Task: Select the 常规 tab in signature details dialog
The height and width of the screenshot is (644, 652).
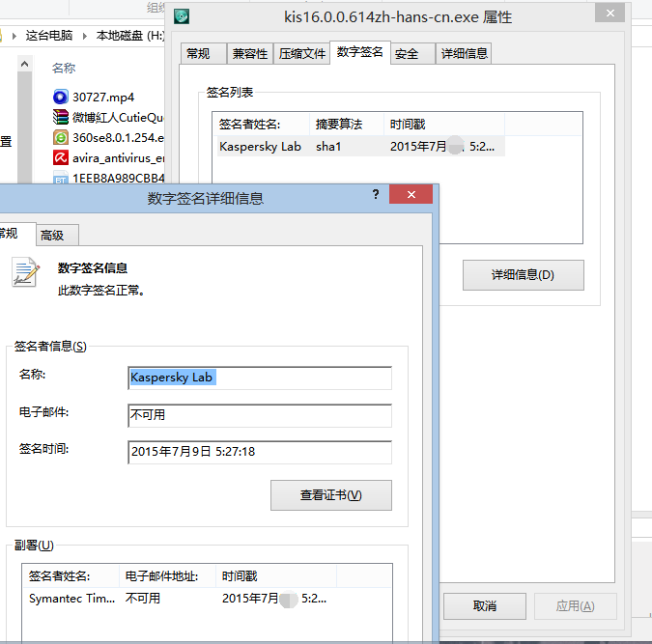Action: 16,234
